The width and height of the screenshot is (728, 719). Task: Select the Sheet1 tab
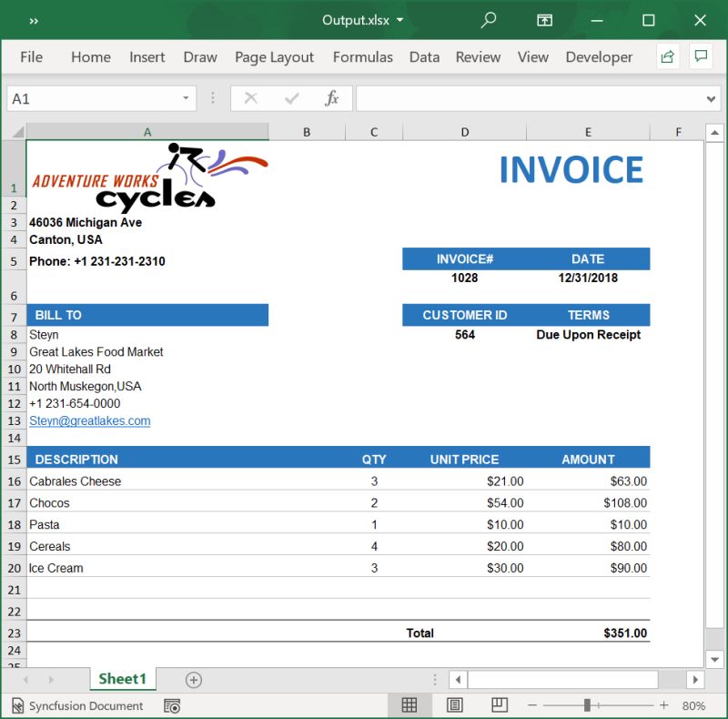tap(122, 678)
